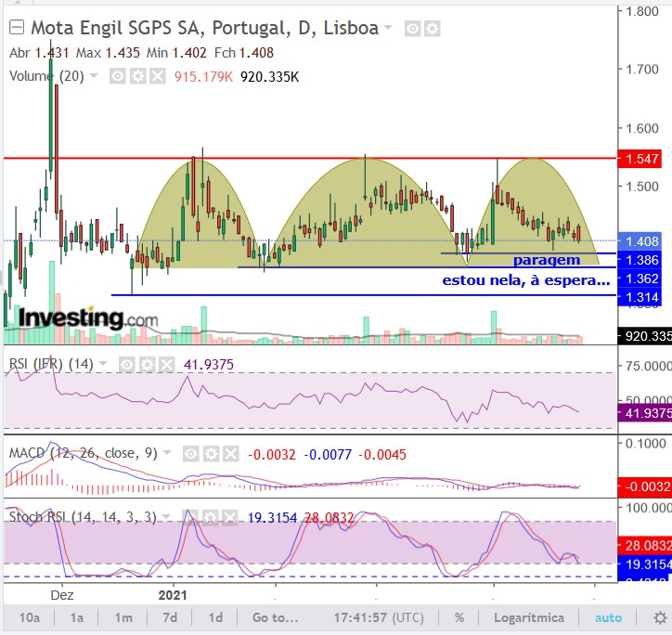Click the 'estou nela, à espera...' annotation
The height and width of the screenshot is (635, 672).
(x=526, y=280)
